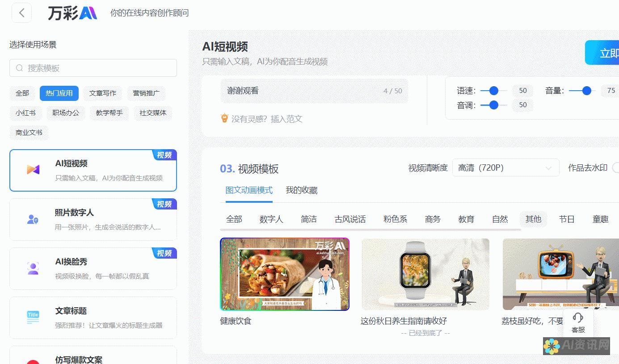Click the 谢谢观看 text input field
Image resolution: width=619 pixels, height=364 pixels.
(x=314, y=91)
